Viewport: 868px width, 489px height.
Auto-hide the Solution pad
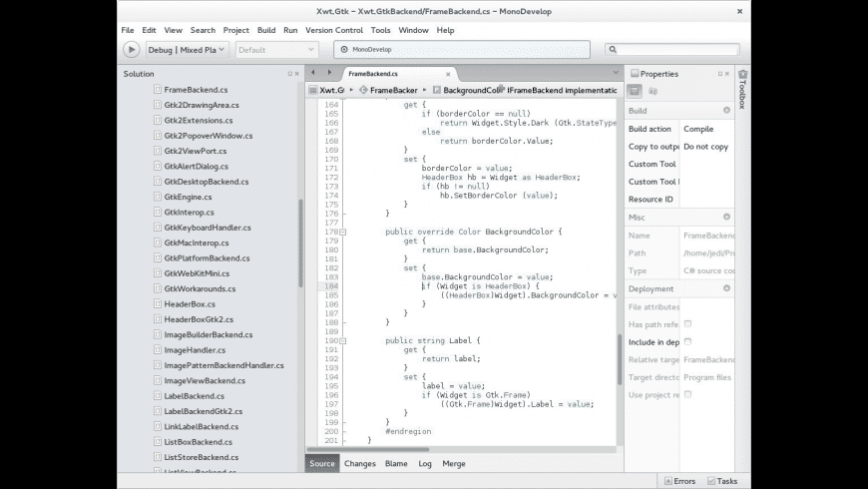289,74
